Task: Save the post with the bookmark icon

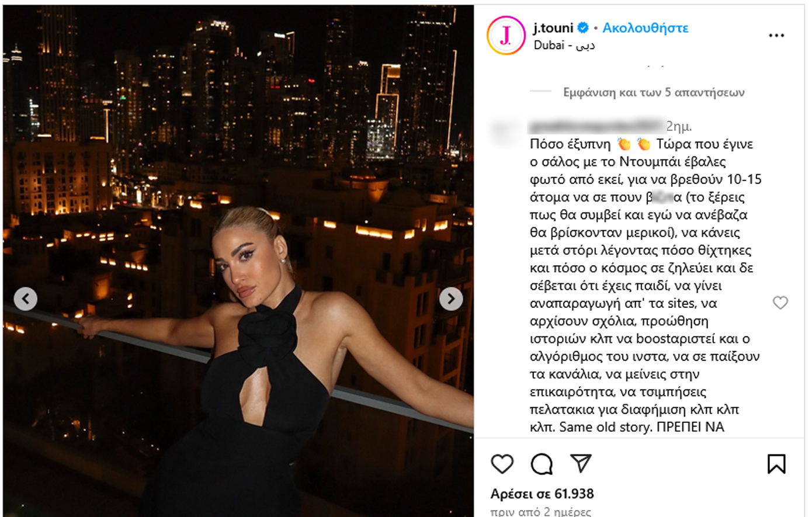Action: pos(776,464)
